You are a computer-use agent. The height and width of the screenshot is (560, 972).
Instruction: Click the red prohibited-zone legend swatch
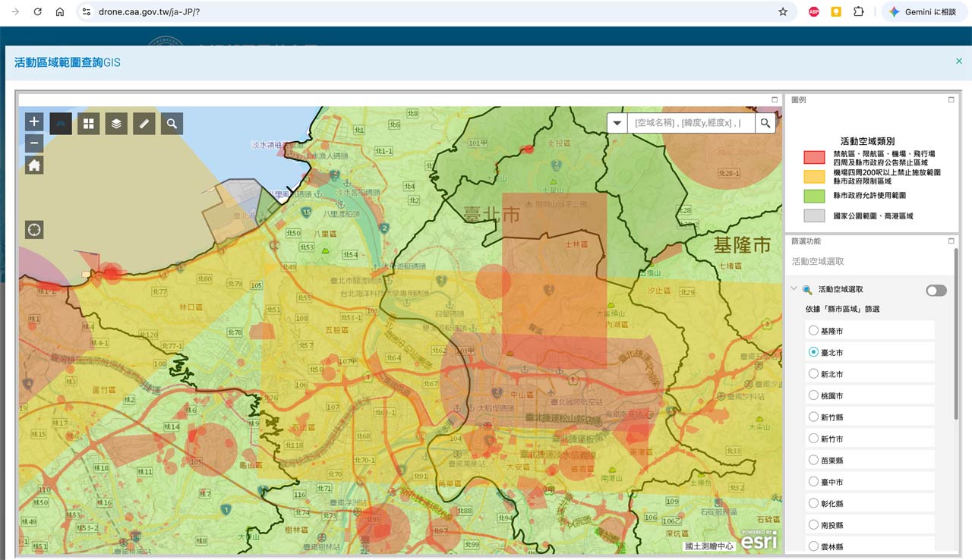(x=814, y=157)
